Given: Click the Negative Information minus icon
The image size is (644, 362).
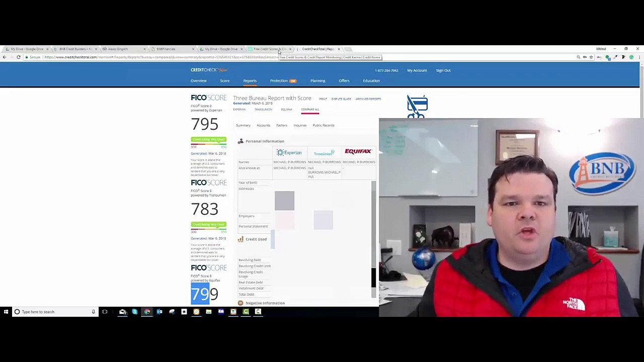Looking at the screenshot, I should [x=240, y=303].
